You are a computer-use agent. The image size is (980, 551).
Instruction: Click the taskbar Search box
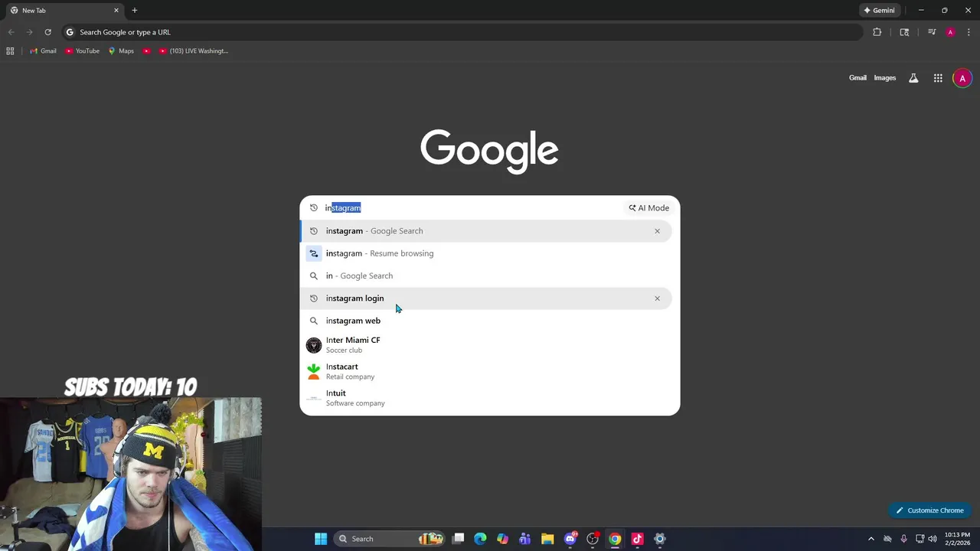coord(390,539)
